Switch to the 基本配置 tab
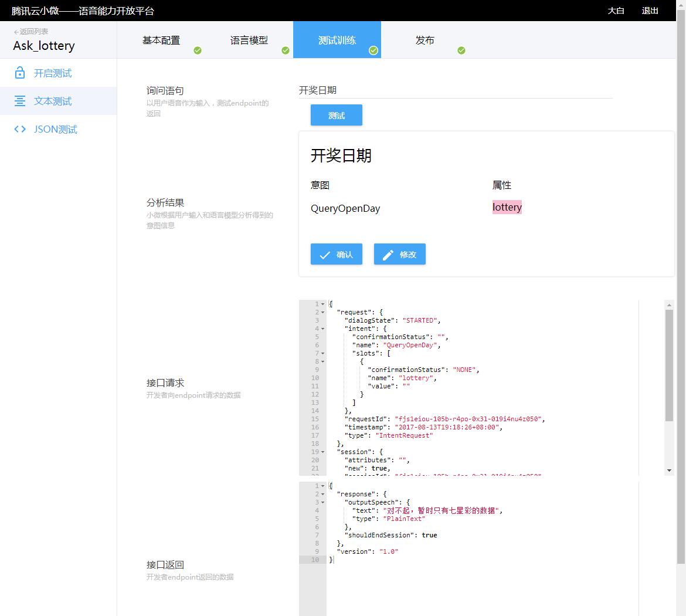 pos(162,40)
